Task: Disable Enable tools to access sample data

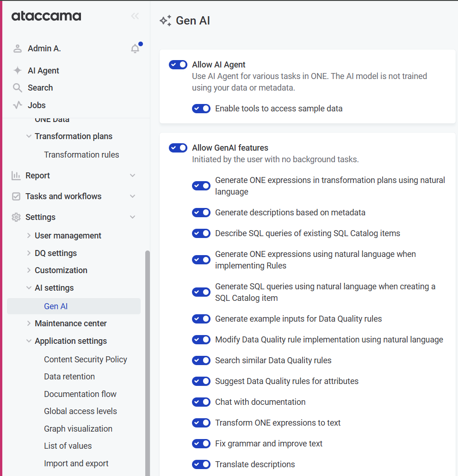Action: coord(201,109)
